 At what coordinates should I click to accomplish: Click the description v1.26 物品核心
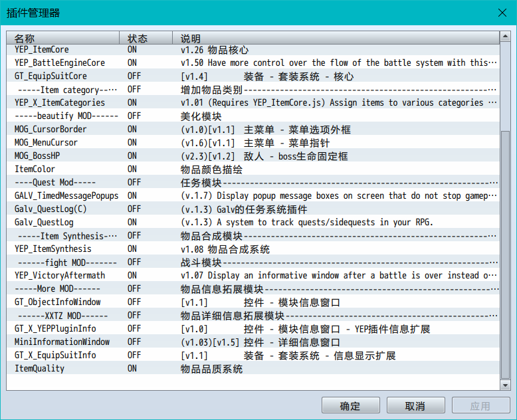(215, 50)
